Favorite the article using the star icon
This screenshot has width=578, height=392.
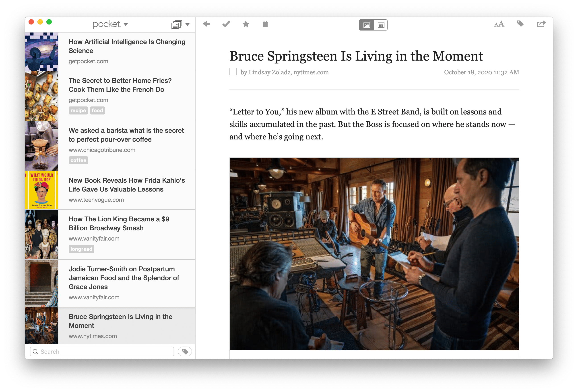pos(245,24)
